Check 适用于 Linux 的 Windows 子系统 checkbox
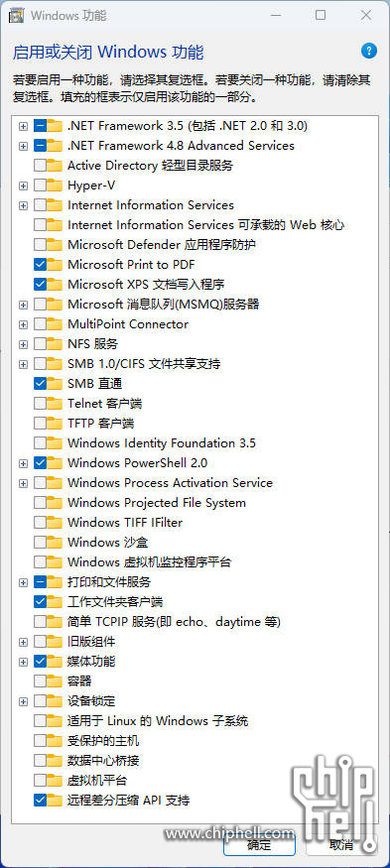 (40, 721)
